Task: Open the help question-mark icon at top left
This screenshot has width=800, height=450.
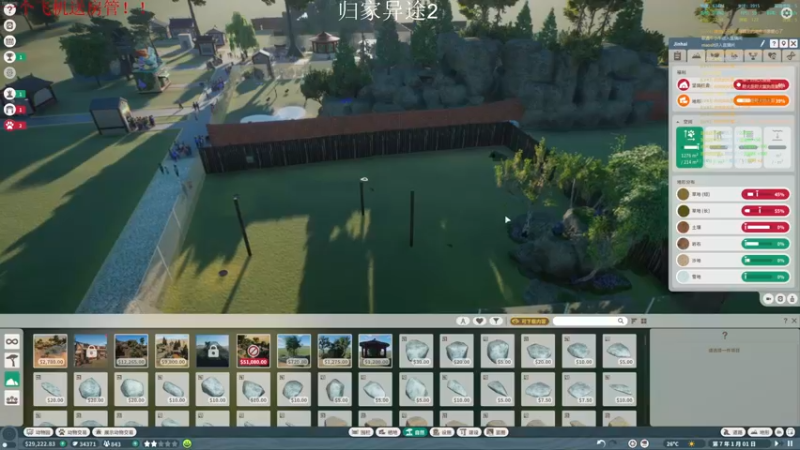Action: 9,9
